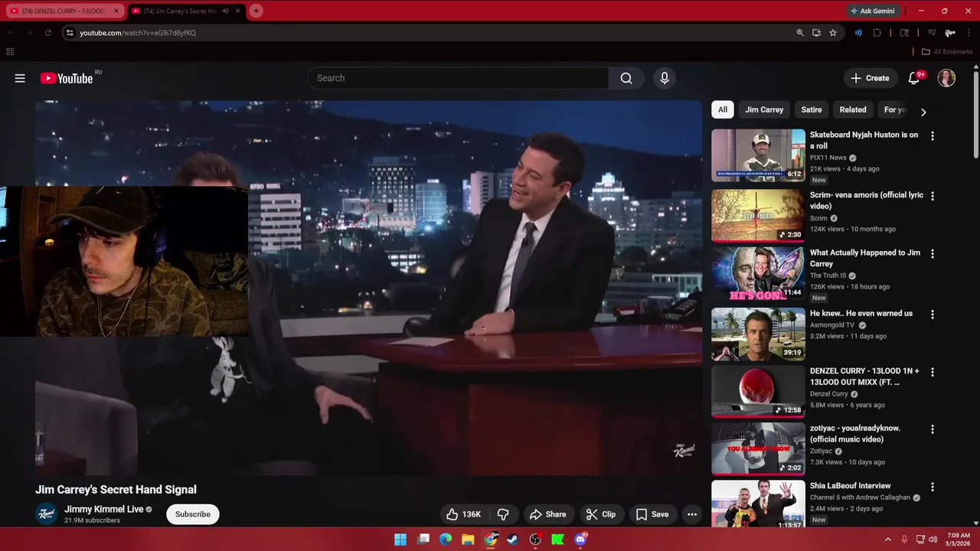Open options for Shia LaBeouf Interview video
This screenshot has width=980, height=551.
932,487
